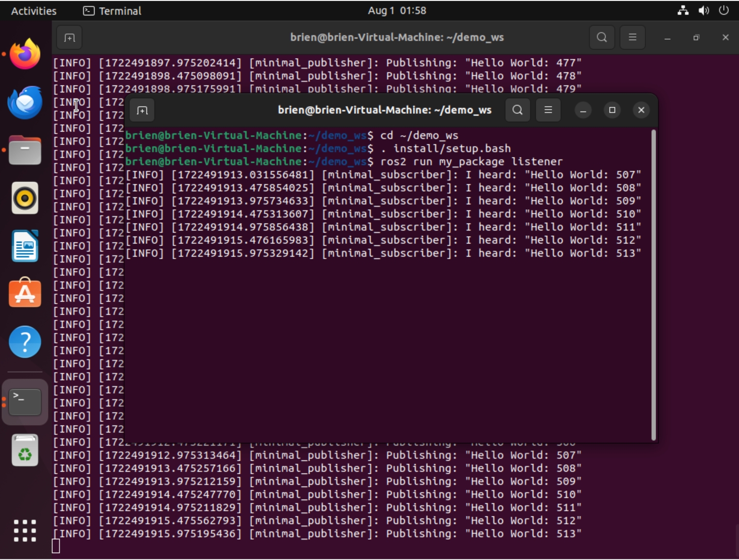Launch Rhythmbox music player

click(x=25, y=199)
